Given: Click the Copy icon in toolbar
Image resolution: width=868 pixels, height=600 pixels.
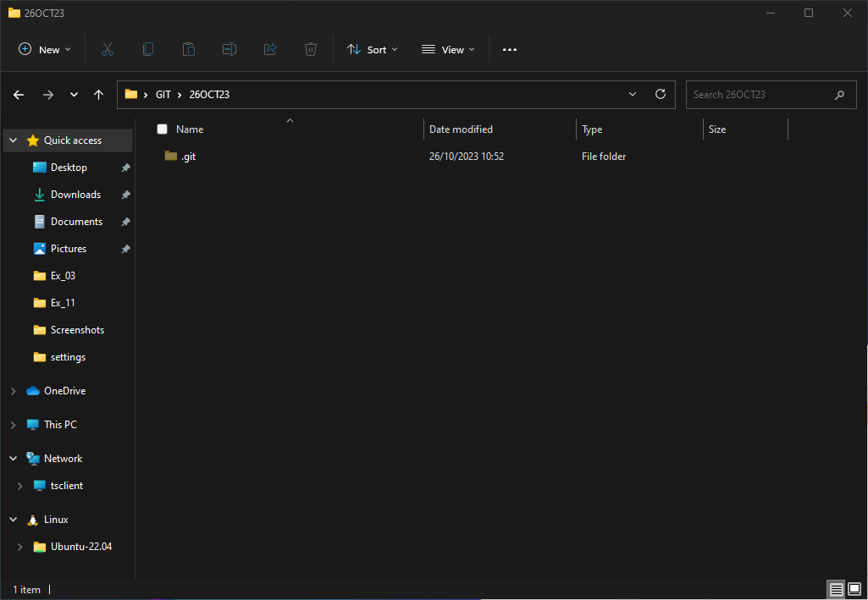Looking at the screenshot, I should [x=148, y=50].
